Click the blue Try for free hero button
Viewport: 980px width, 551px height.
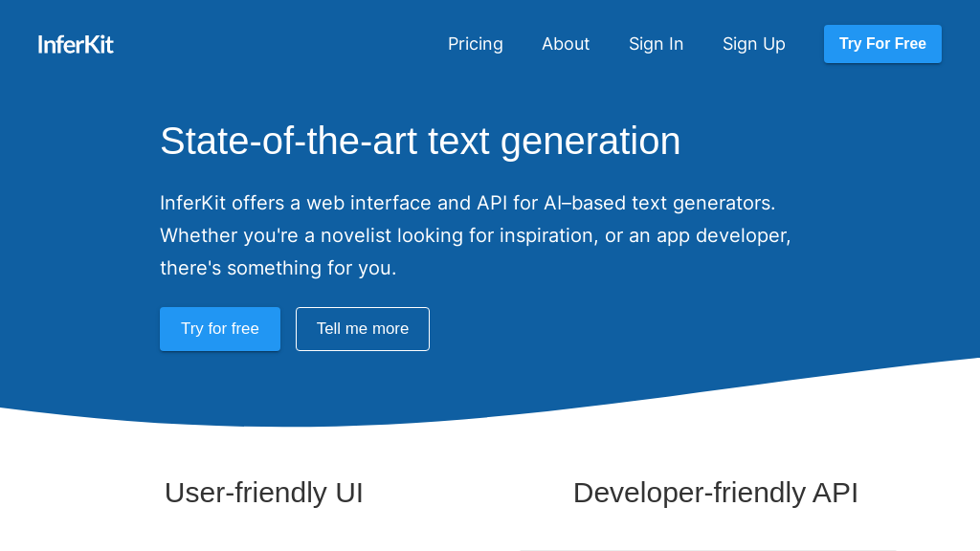click(219, 329)
